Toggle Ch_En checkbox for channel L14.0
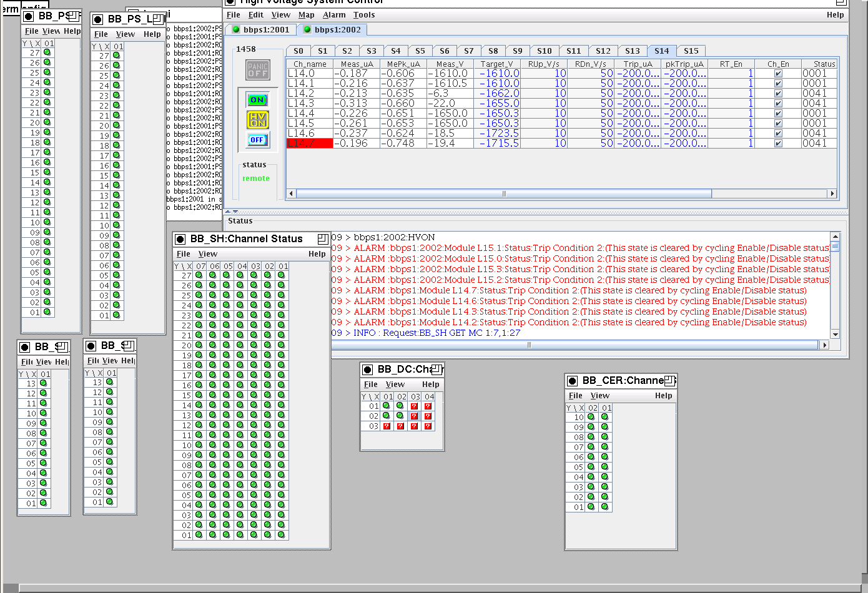This screenshot has height=593, width=868. (x=778, y=74)
